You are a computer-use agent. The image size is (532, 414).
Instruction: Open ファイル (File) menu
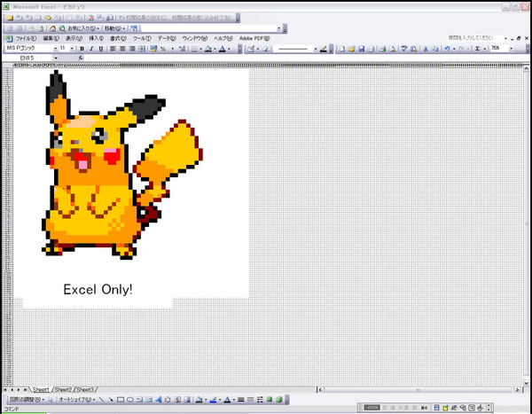(26, 38)
